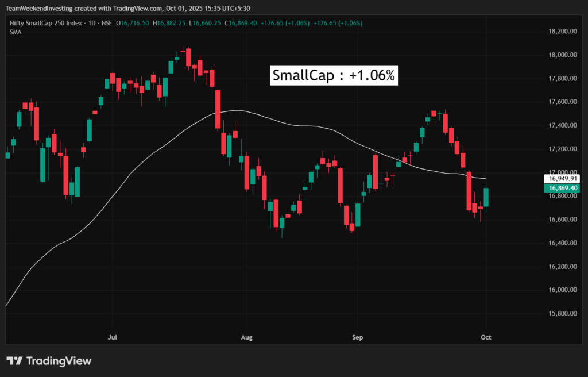Click the white 16,949.91 SMA price tag

[563, 179]
